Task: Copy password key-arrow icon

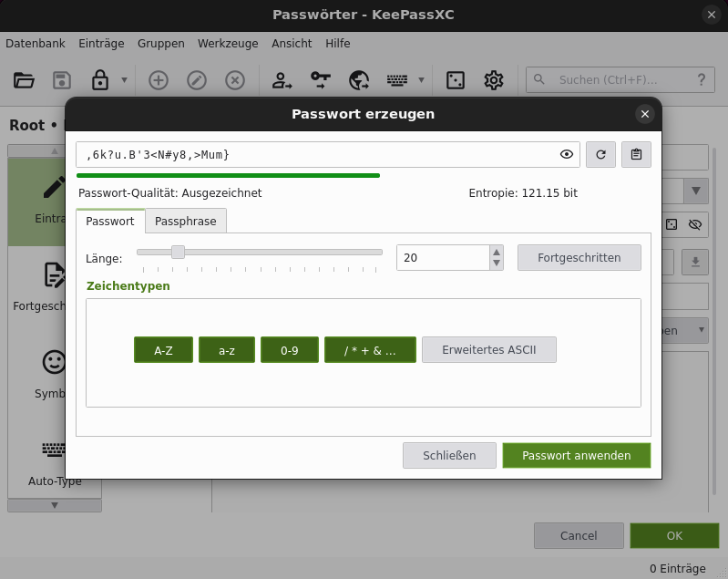Action: pos(321,80)
